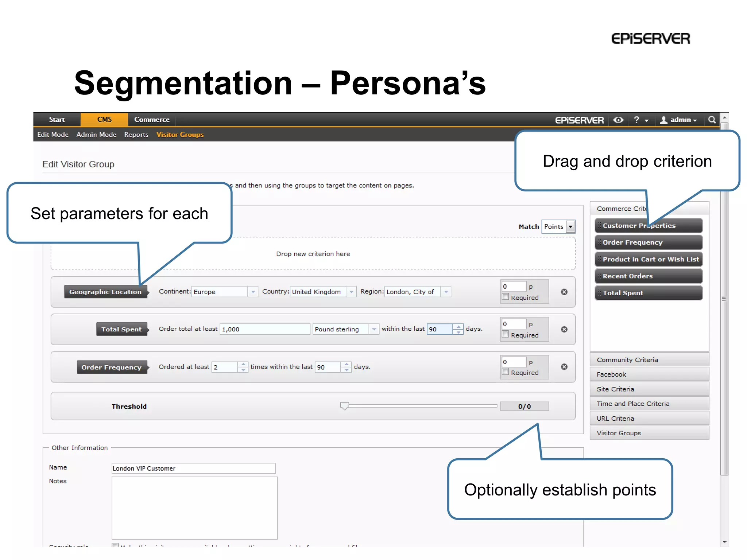Open the Reports menu item
Image resolution: width=747 pixels, height=560 pixels.
(x=136, y=135)
